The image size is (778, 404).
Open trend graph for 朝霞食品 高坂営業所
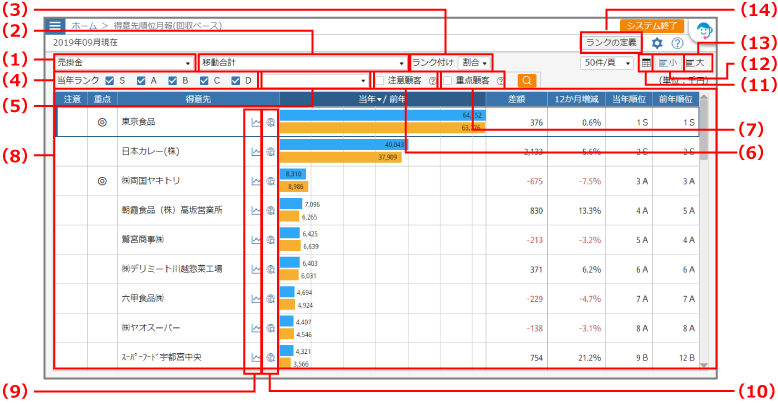pyautogui.click(x=256, y=210)
